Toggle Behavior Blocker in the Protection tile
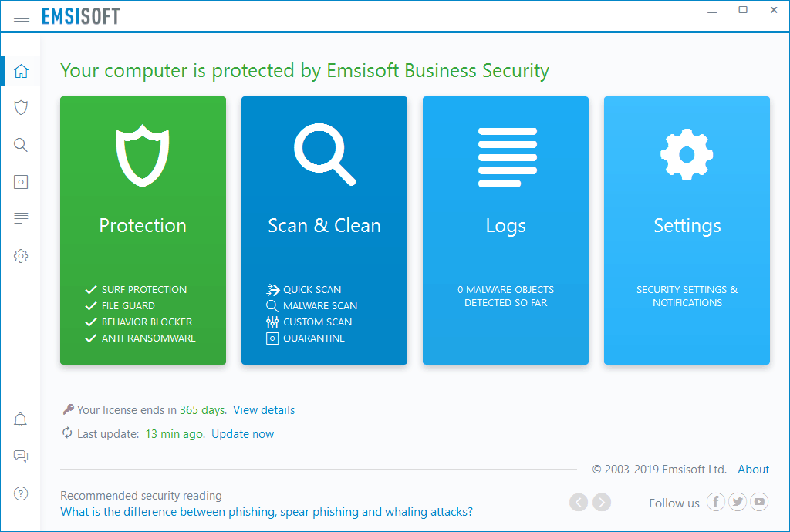790x532 pixels. (x=147, y=322)
